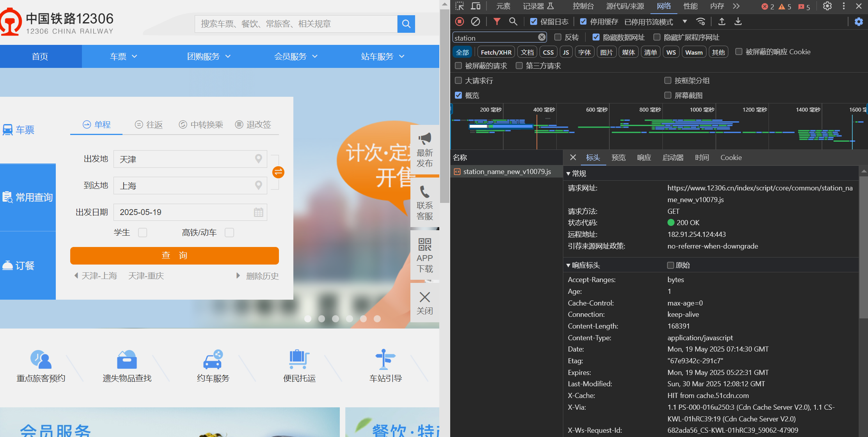Enable the 屏幕截图 checkbox
The width and height of the screenshot is (868, 437).
tap(668, 95)
